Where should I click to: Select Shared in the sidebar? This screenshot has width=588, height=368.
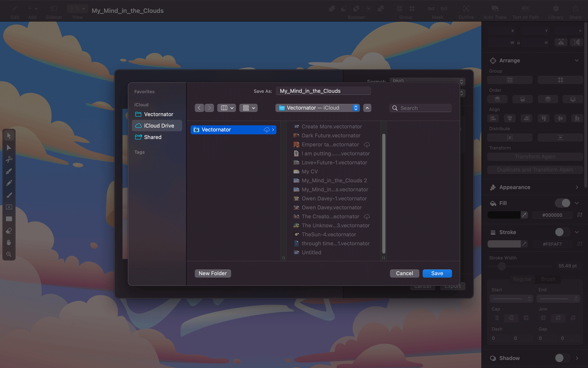(x=157, y=137)
